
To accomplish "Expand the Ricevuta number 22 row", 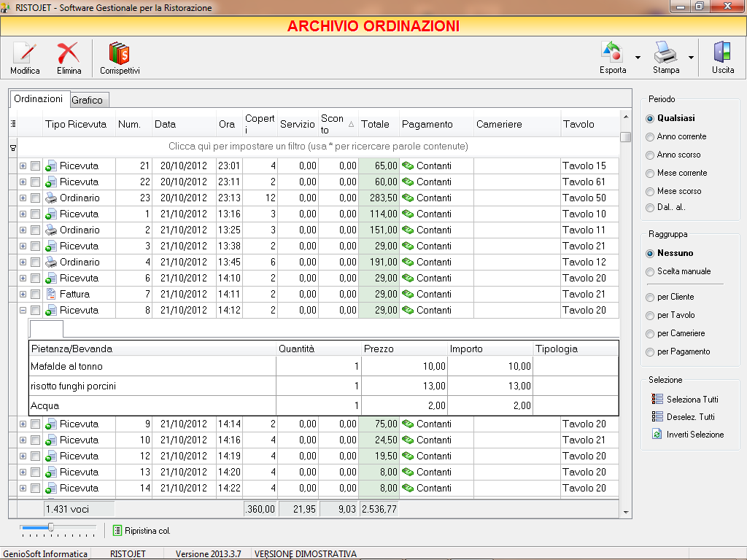I will (23, 182).
